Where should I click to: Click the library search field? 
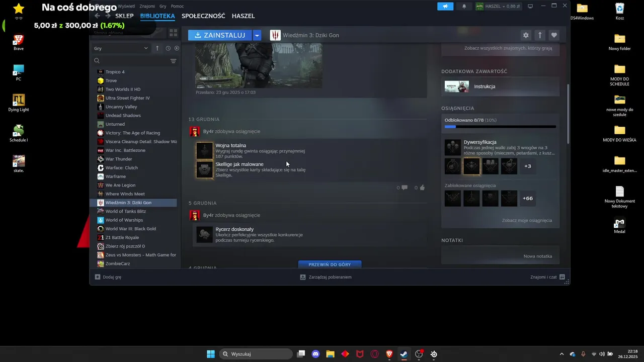130,61
